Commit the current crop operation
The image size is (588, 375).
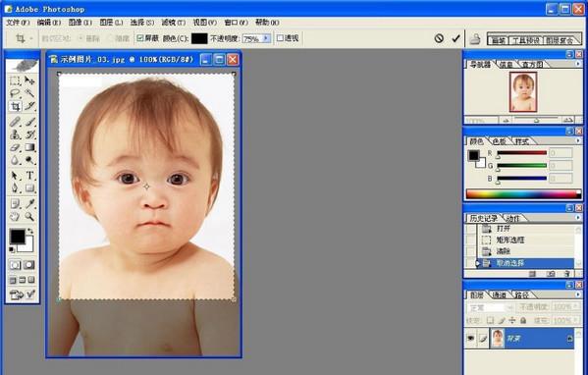pos(455,38)
